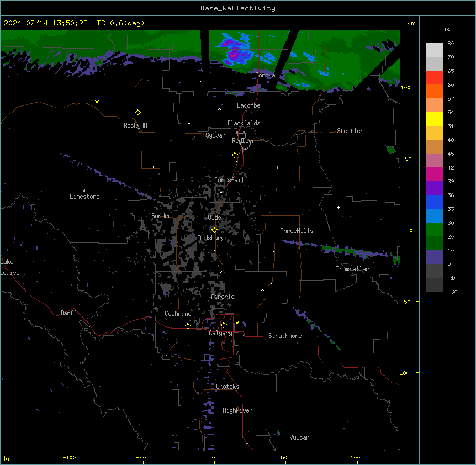Click the Innisfail city label
The width and height of the screenshot is (476, 465).
pos(229,180)
